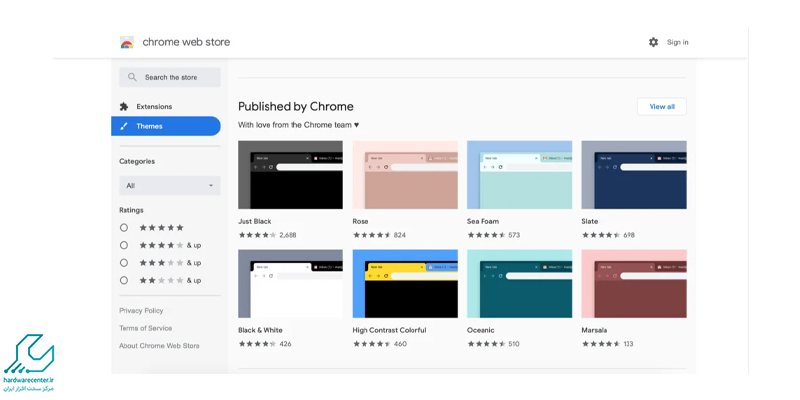
Task: Click the Just Black star rating
Action: click(x=257, y=235)
